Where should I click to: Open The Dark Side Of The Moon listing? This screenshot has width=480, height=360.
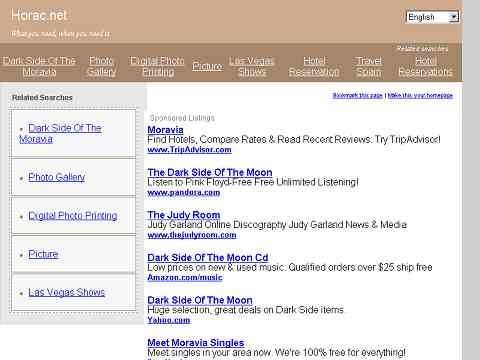click(210, 172)
